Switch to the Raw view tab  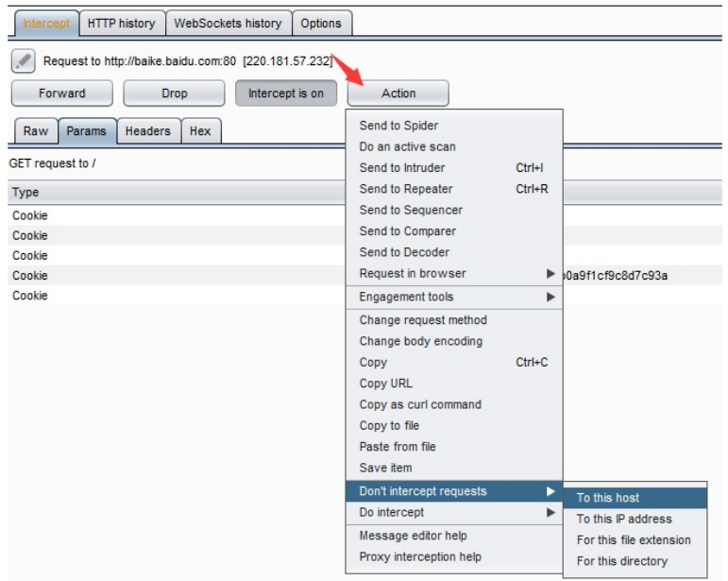coord(36,131)
